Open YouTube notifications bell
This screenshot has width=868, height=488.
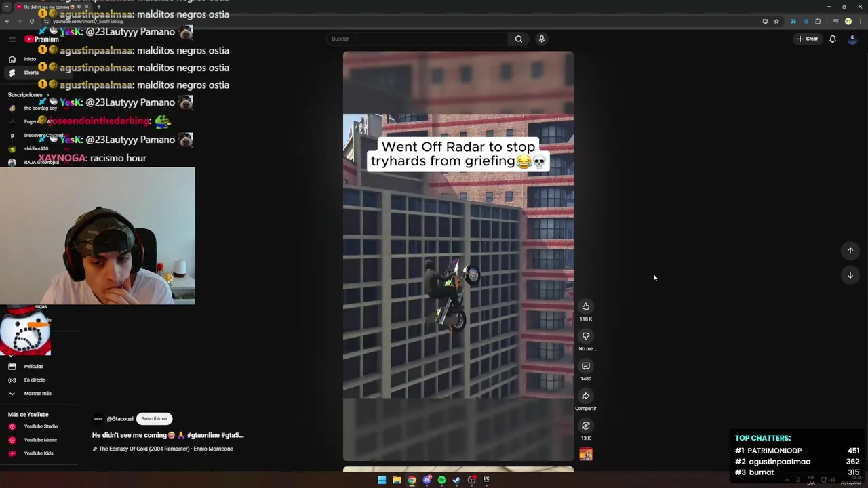[833, 39]
